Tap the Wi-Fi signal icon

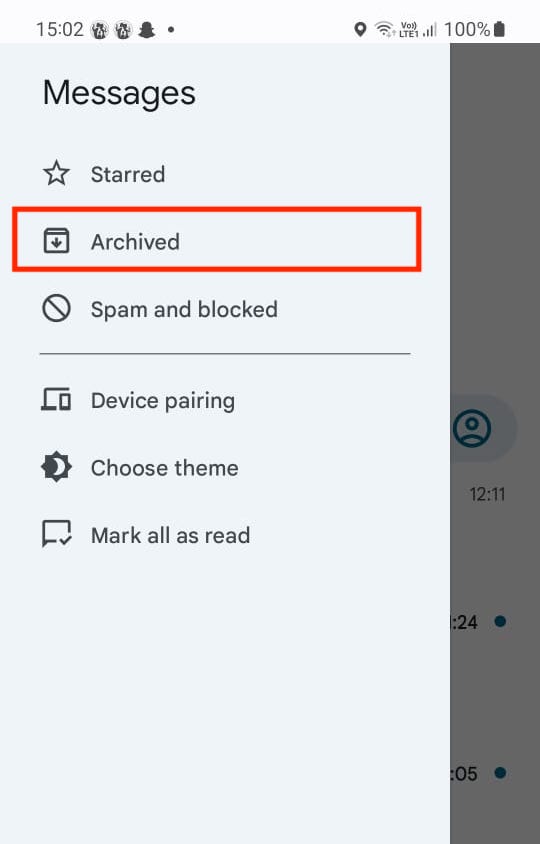click(384, 29)
